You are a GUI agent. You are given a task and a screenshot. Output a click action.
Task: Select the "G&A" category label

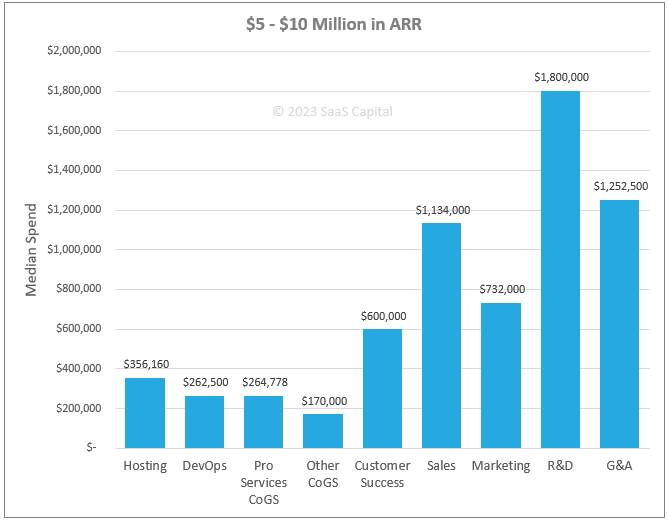point(619,466)
